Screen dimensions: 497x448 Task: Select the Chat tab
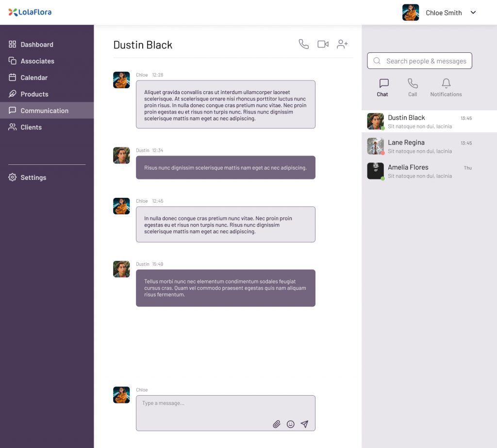383,88
